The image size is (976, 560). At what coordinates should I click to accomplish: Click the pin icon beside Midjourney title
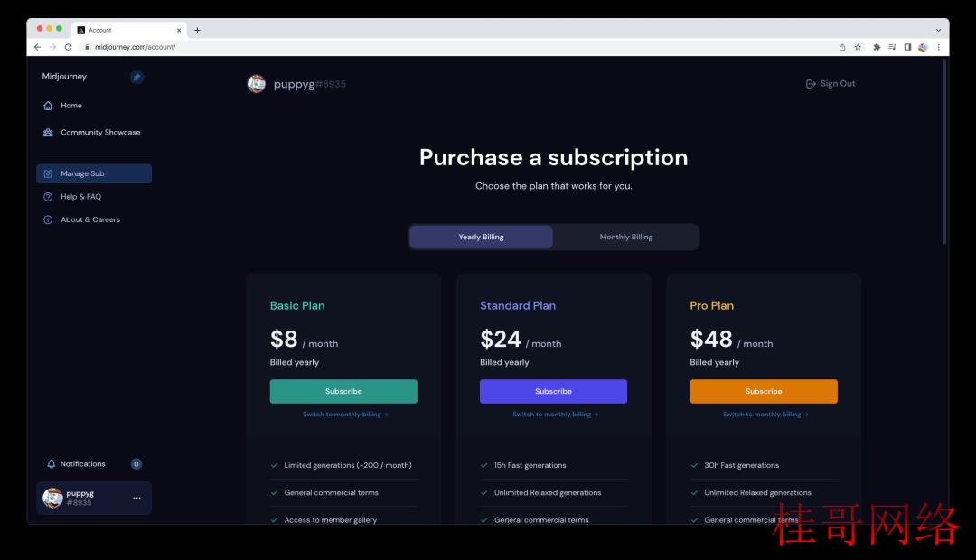pyautogui.click(x=136, y=77)
